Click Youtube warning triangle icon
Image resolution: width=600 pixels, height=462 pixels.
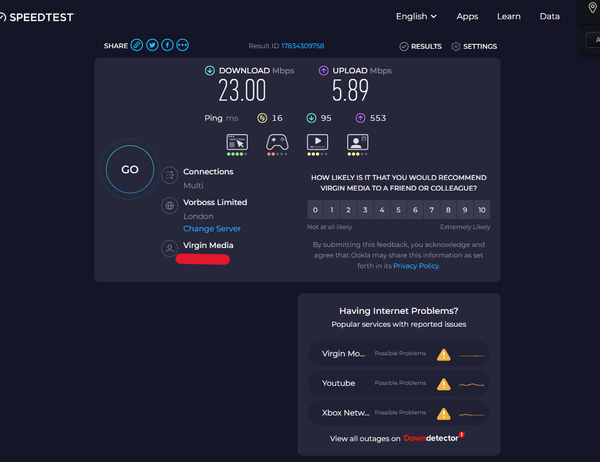[x=443, y=384]
